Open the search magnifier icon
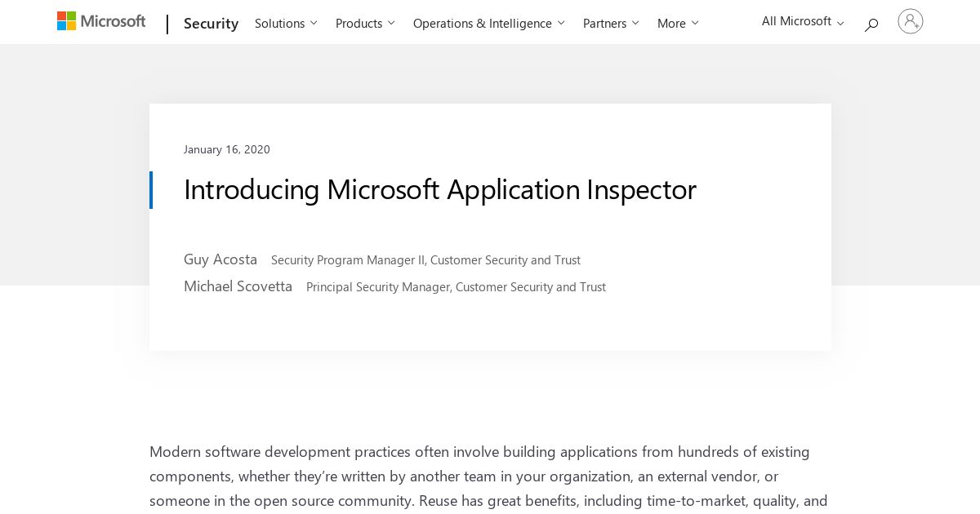The width and height of the screenshot is (980, 514). click(x=871, y=24)
